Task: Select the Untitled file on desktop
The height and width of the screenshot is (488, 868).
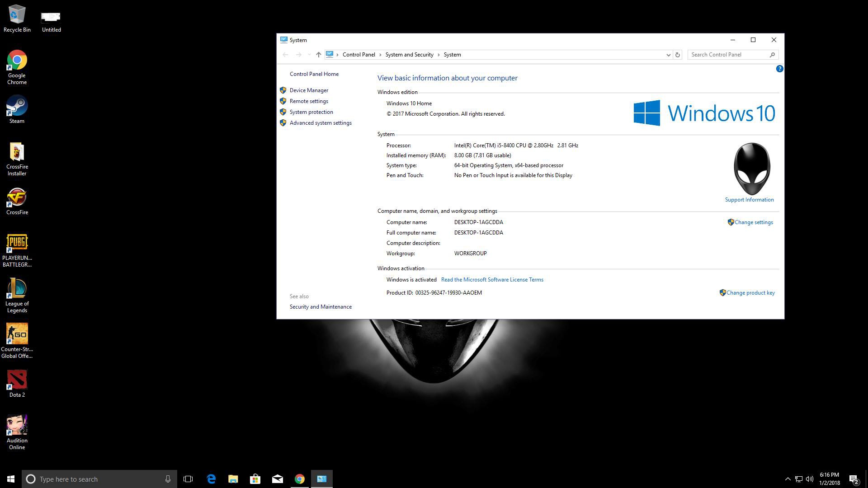Action: (x=51, y=22)
